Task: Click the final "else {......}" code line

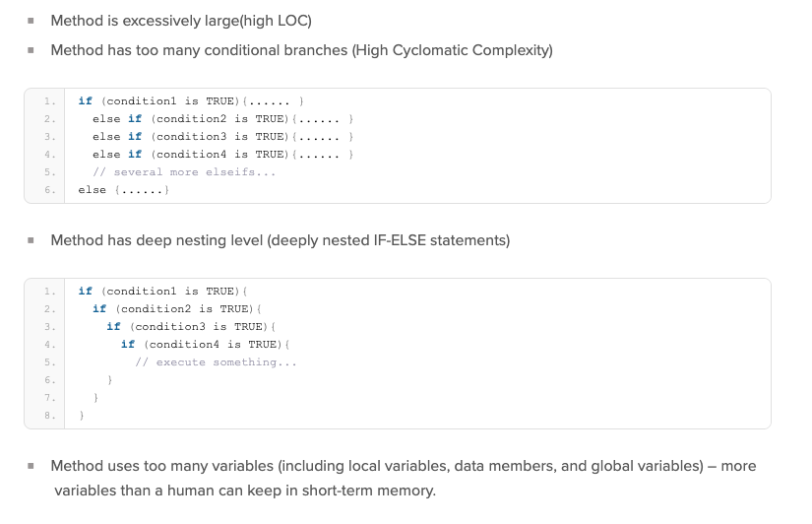Action: [x=123, y=190]
